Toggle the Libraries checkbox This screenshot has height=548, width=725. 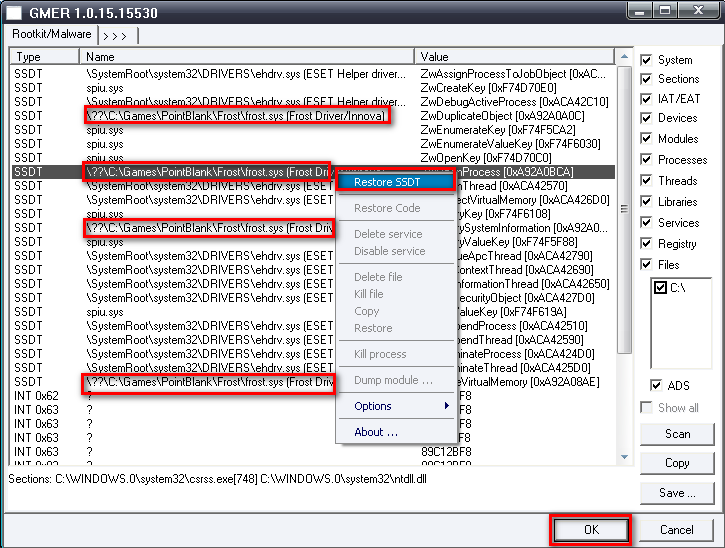click(646, 202)
